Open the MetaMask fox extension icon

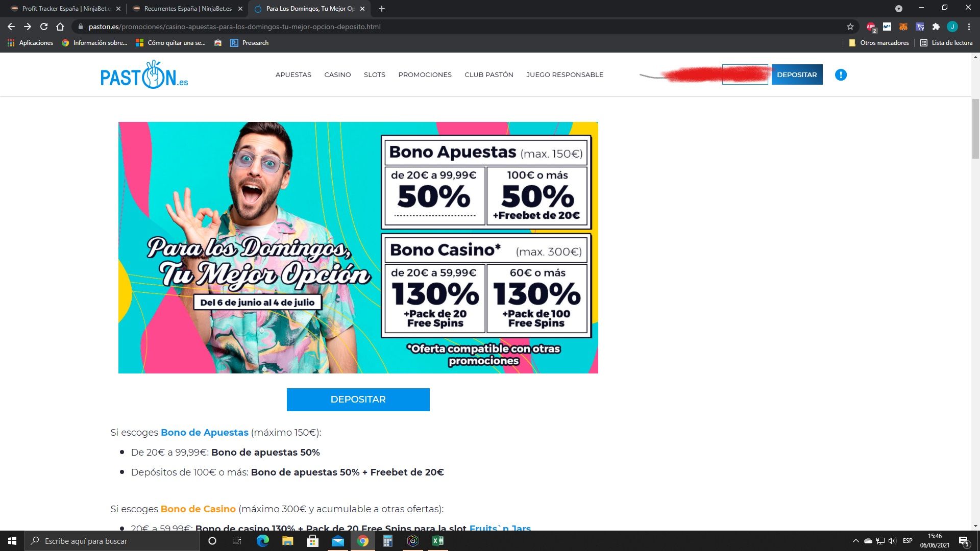[x=903, y=27]
